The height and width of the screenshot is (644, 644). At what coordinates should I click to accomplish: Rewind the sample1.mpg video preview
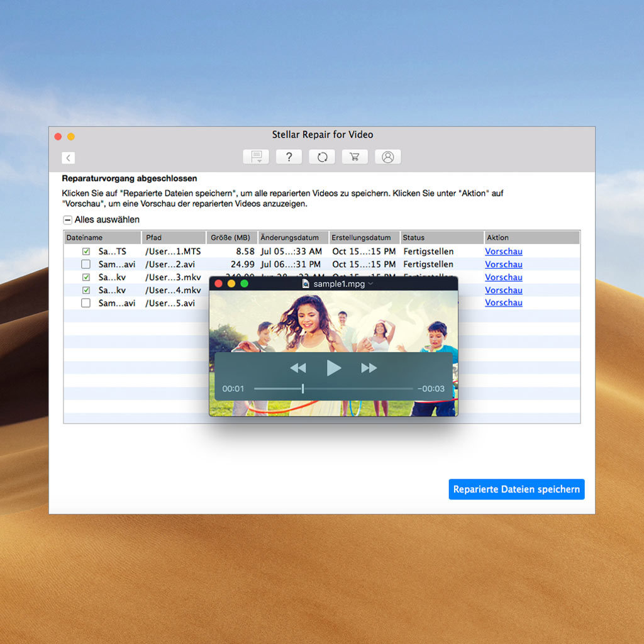click(x=298, y=367)
